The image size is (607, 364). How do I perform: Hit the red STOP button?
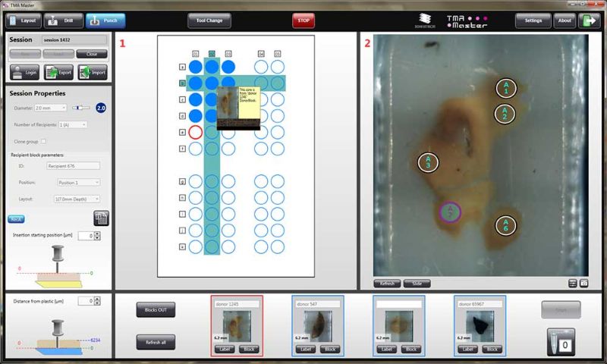(303, 20)
